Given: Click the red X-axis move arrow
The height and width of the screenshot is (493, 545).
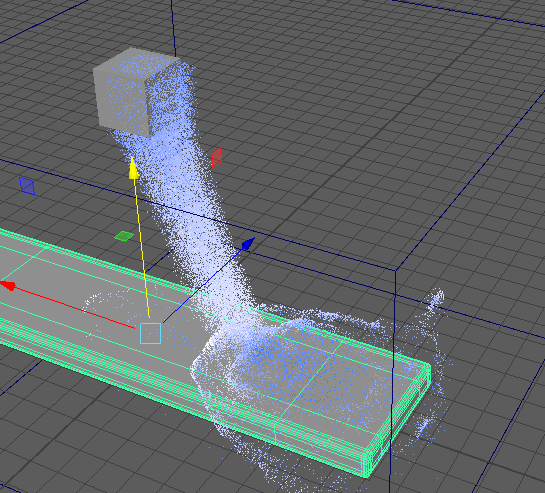Looking at the screenshot, I should (x=8, y=285).
